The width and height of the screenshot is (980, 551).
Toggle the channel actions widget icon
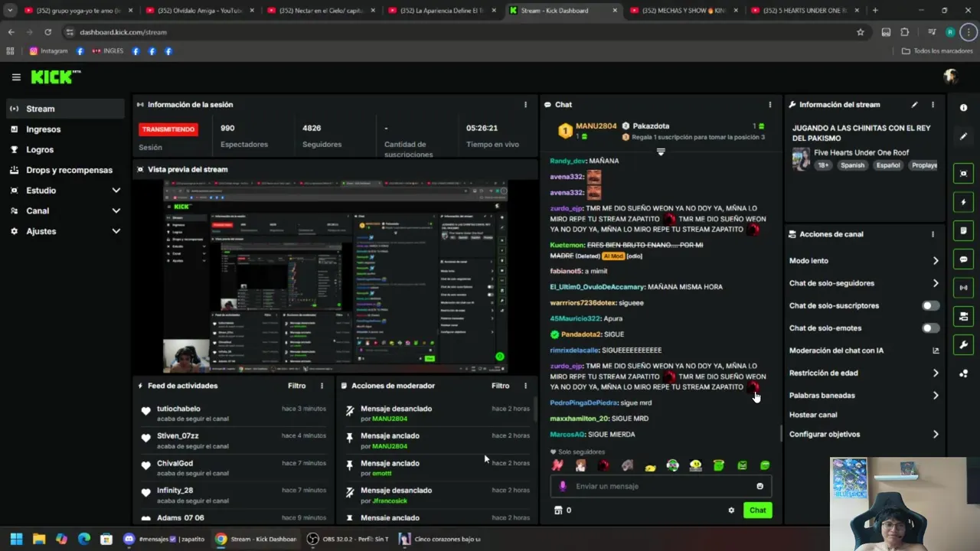[x=963, y=316]
